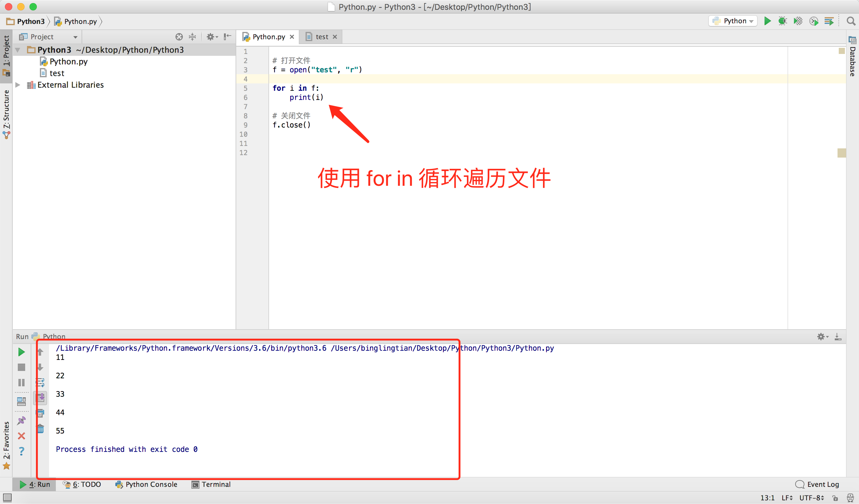The height and width of the screenshot is (504, 859).
Task: Click scroll from source crosshair icon
Action: tap(179, 37)
